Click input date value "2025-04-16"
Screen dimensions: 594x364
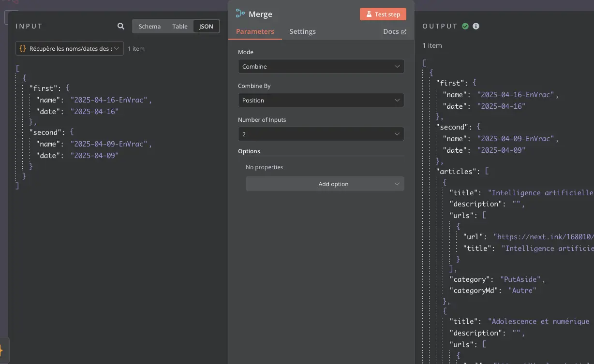pyautogui.click(x=94, y=111)
